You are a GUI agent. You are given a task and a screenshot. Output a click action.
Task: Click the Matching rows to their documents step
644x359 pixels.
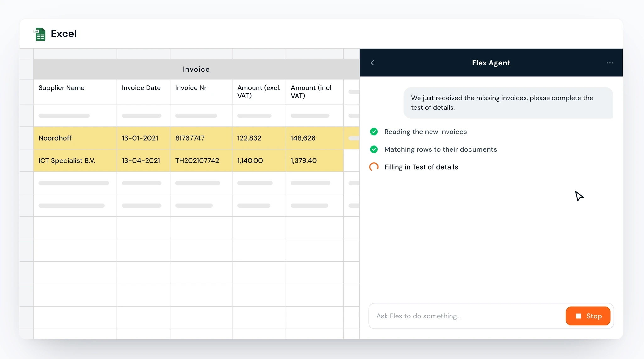441,149
